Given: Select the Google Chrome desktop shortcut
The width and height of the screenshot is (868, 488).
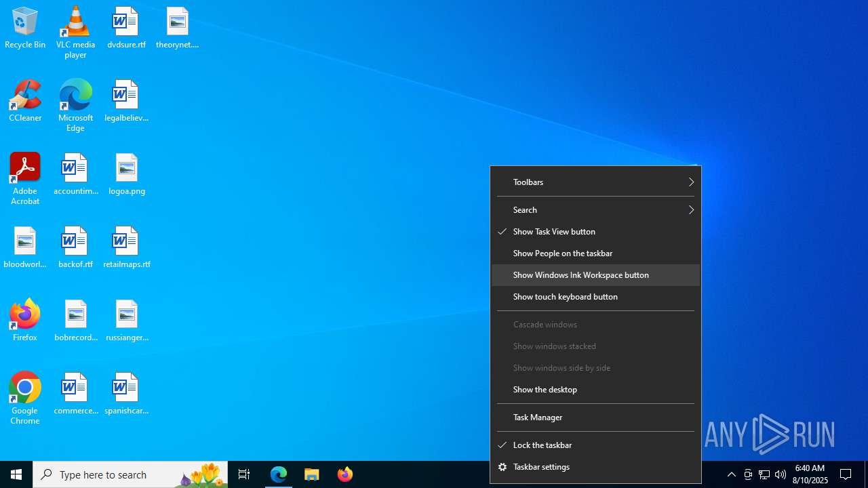Looking at the screenshot, I should point(25,399).
